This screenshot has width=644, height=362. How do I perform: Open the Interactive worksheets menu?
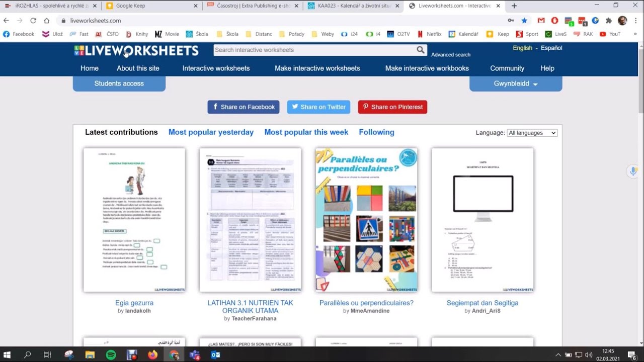[216, 68]
